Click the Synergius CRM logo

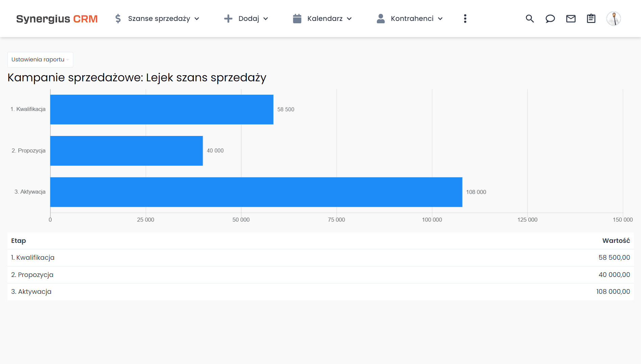(57, 19)
